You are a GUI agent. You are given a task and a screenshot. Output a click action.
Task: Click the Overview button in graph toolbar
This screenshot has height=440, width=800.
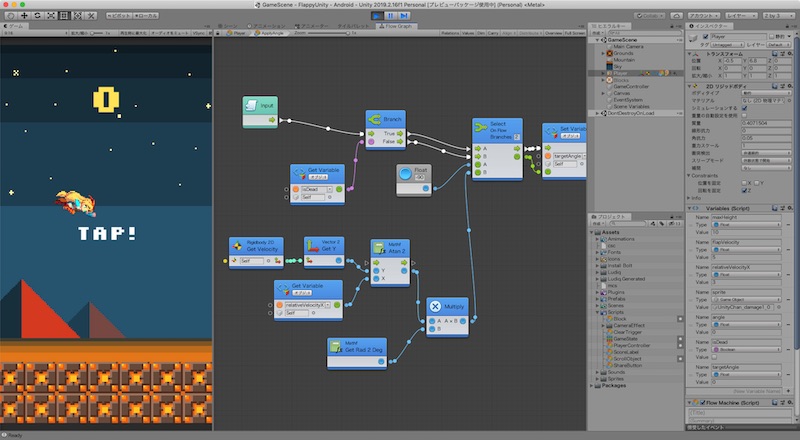point(553,33)
